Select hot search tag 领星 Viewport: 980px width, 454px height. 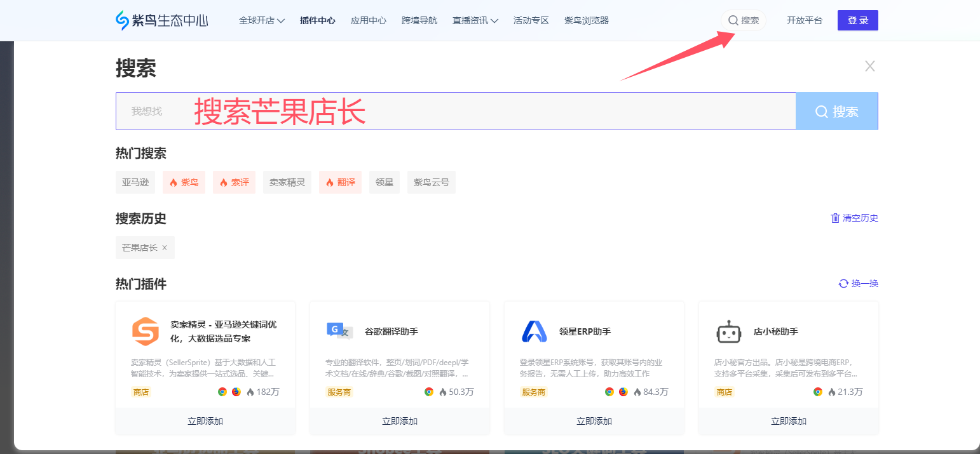click(x=385, y=182)
